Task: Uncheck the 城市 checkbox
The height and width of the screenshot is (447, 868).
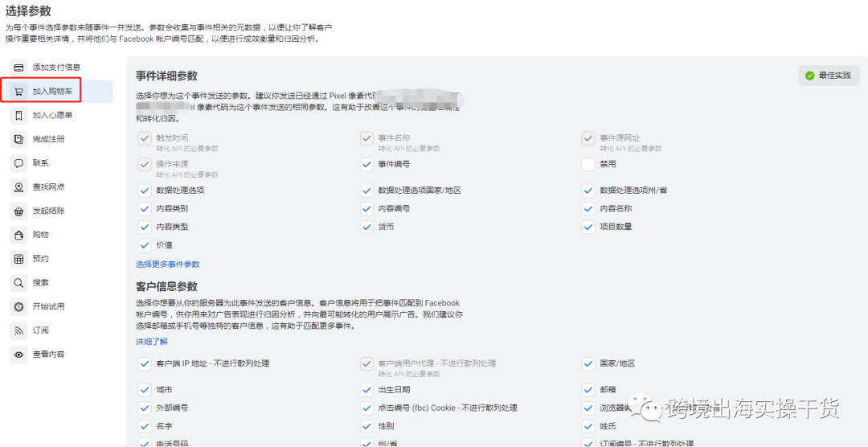Action: pyautogui.click(x=145, y=390)
